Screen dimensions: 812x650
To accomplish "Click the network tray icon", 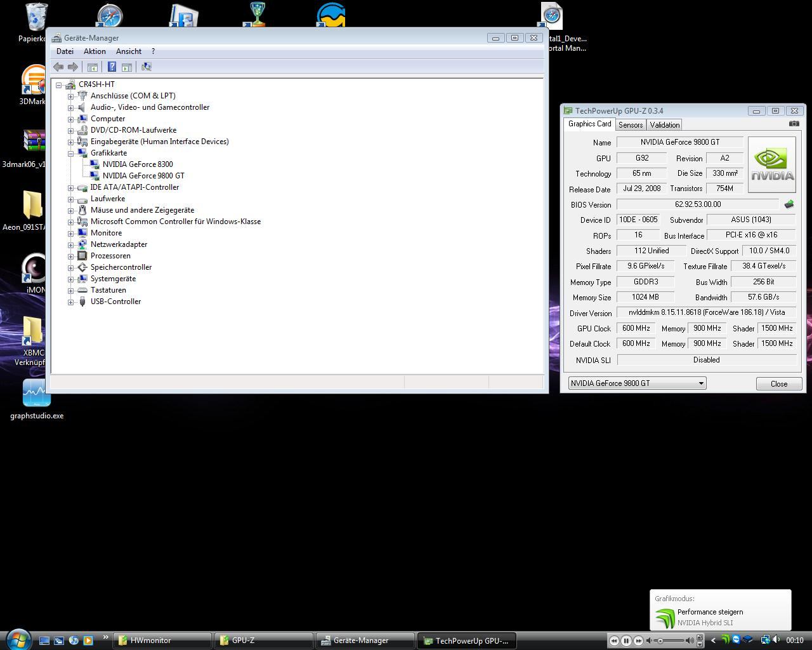I will coord(765,640).
